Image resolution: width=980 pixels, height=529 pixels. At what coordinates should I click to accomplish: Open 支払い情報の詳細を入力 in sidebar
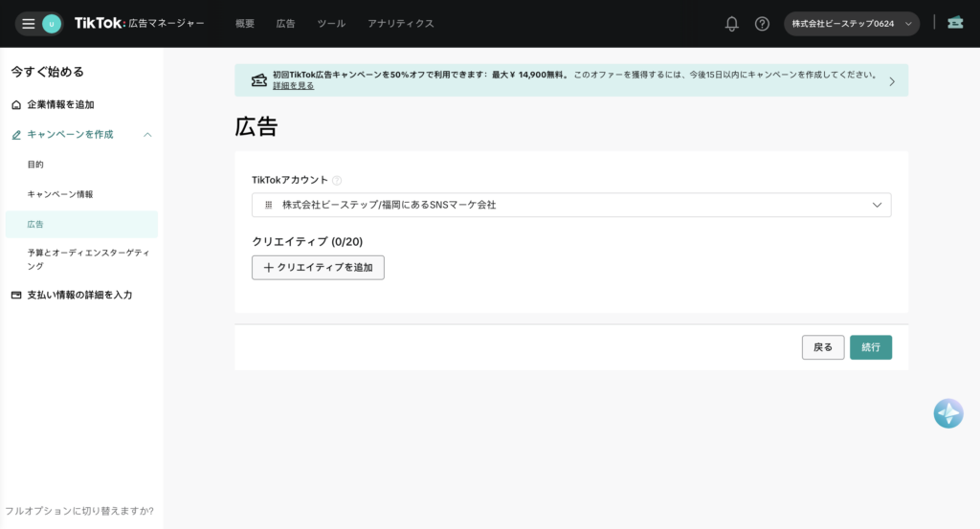coord(79,295)
